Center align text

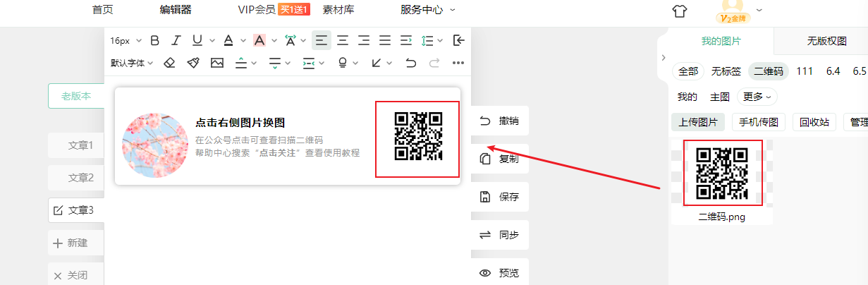click(x=343, y=40)
